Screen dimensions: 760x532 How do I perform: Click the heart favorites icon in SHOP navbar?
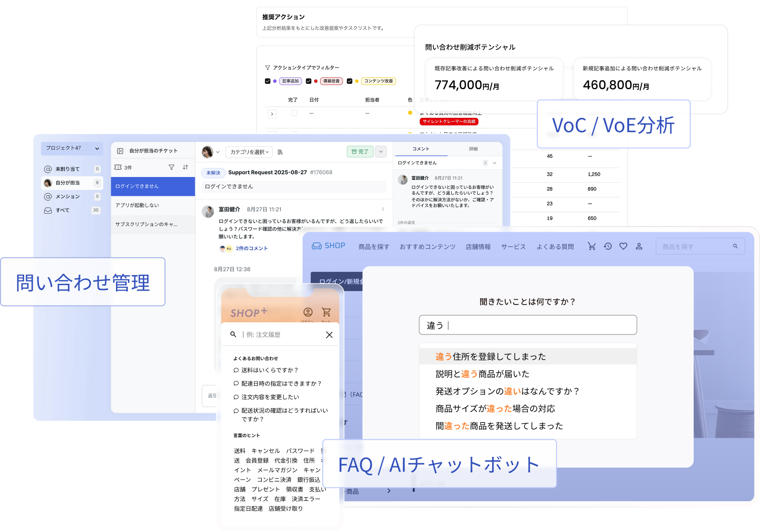(x=623, y=246)
